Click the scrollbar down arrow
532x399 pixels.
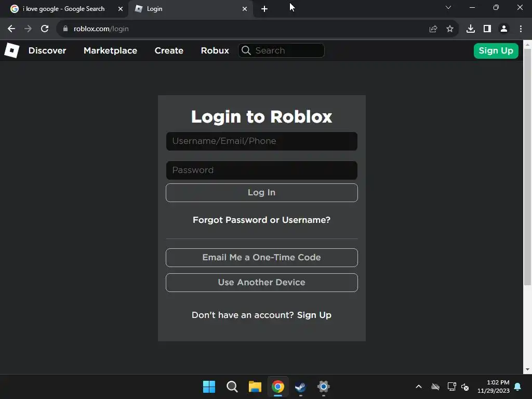527,369
